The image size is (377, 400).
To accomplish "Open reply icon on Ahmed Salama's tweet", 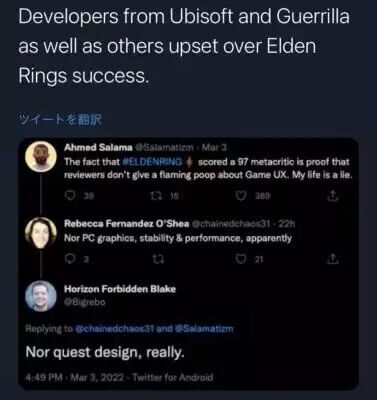I will (69, 197).
